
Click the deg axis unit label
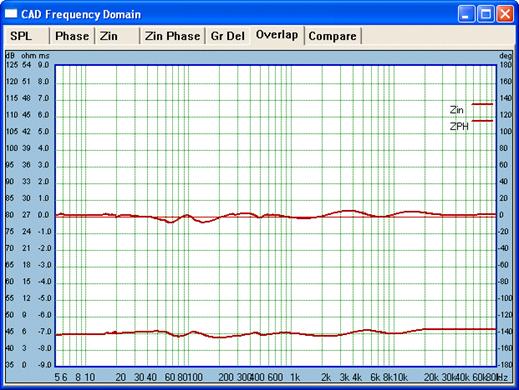point(506,56)
